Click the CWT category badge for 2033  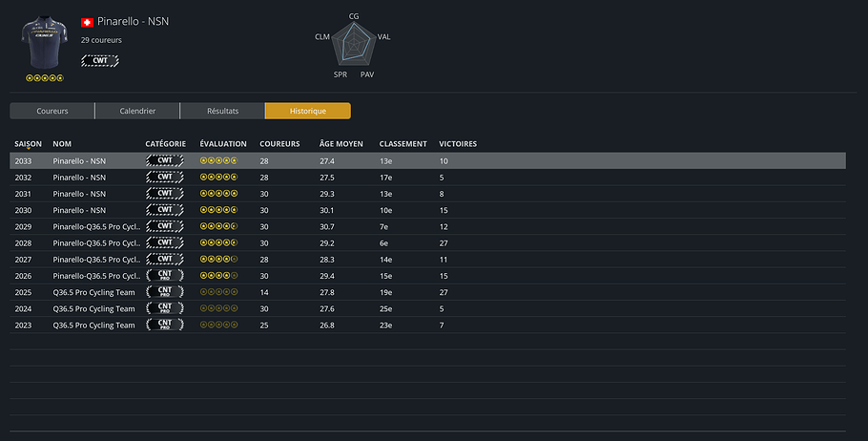coord(165,160)
